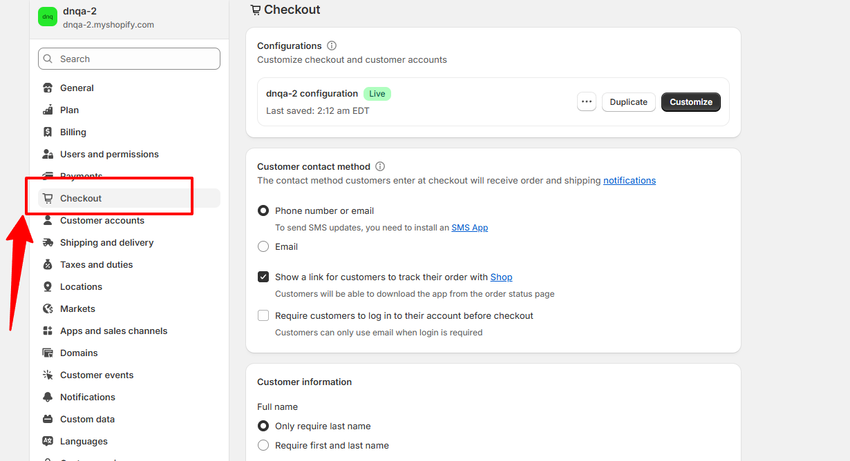Click the Shipping and delivery truck icon

click(x=48, y=243)
